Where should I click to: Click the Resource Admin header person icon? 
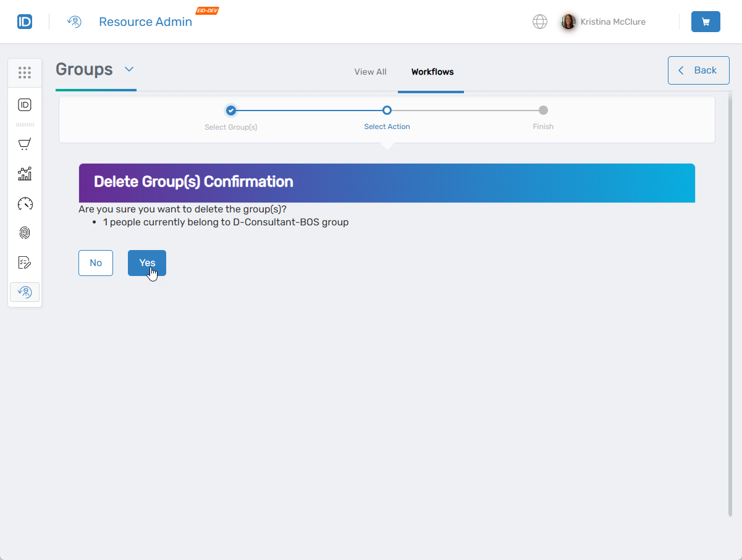coord(74,21)
